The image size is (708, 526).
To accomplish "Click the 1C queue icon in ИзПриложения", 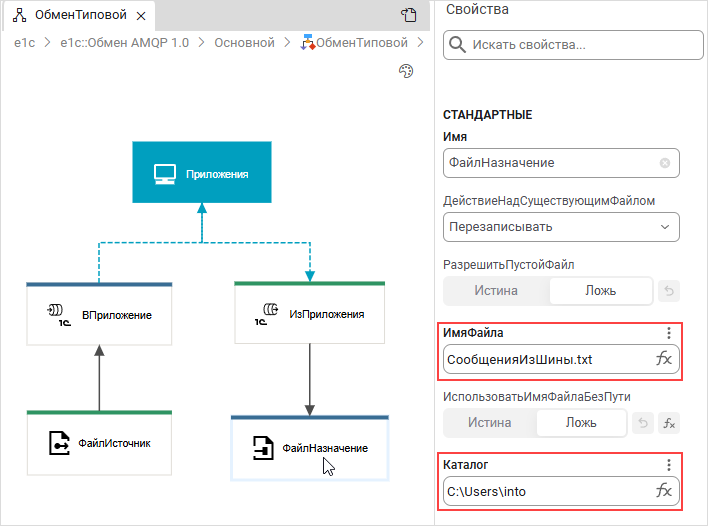I will [266, 314].
